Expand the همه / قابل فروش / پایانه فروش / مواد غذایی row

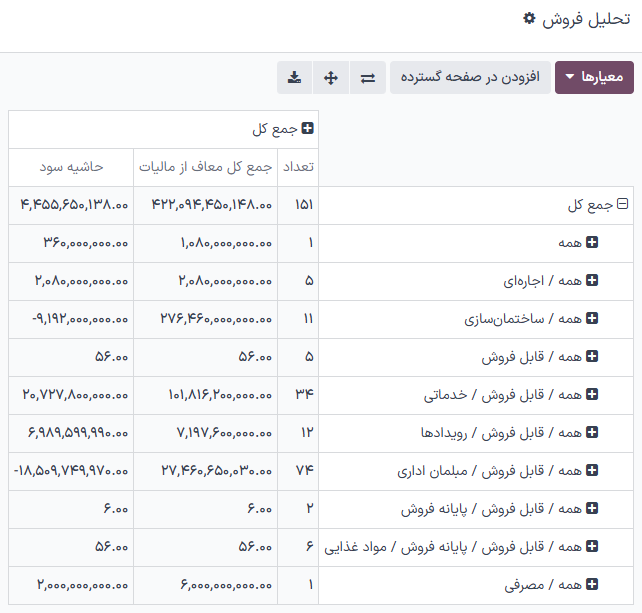coord(592,547)
